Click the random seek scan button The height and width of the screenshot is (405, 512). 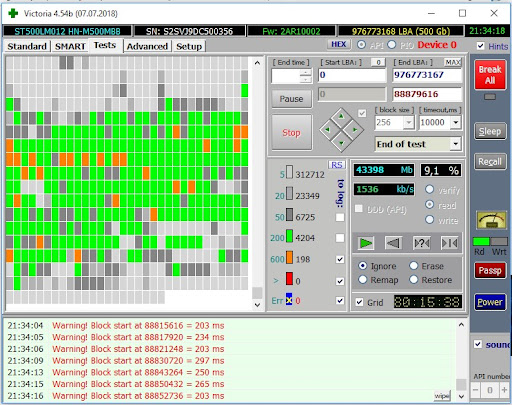(x=421, y=243)
